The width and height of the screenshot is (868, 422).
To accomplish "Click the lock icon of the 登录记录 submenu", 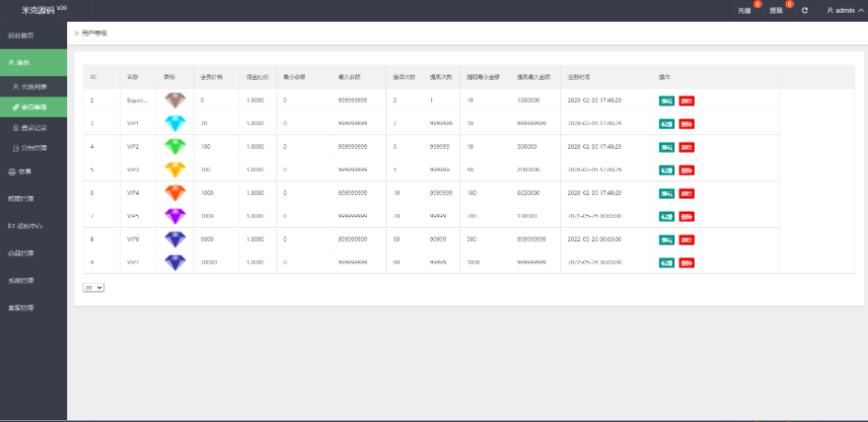I will point(16,128).
